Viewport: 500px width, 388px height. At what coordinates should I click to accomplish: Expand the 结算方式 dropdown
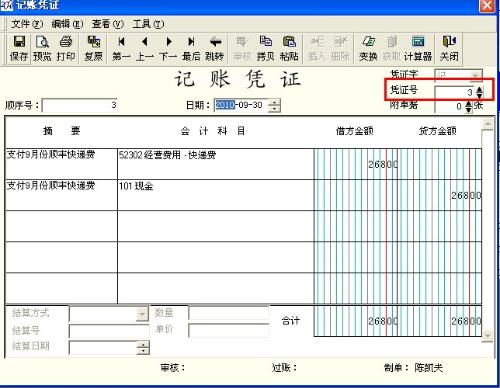pyautogui.click(x=142, y=314)
